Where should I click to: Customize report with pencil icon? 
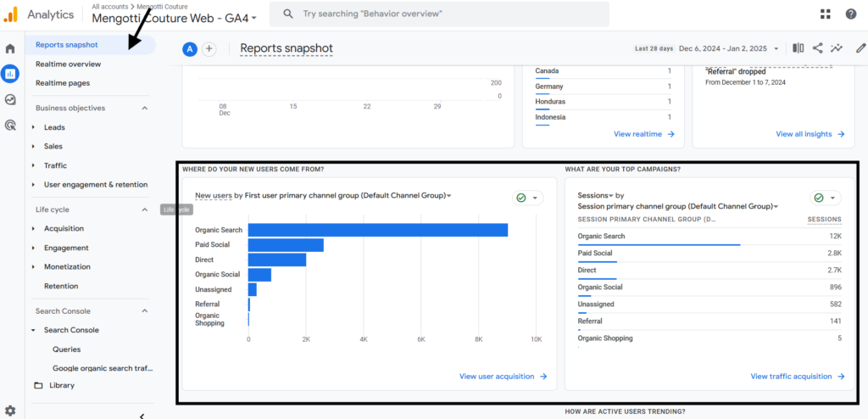861,48
